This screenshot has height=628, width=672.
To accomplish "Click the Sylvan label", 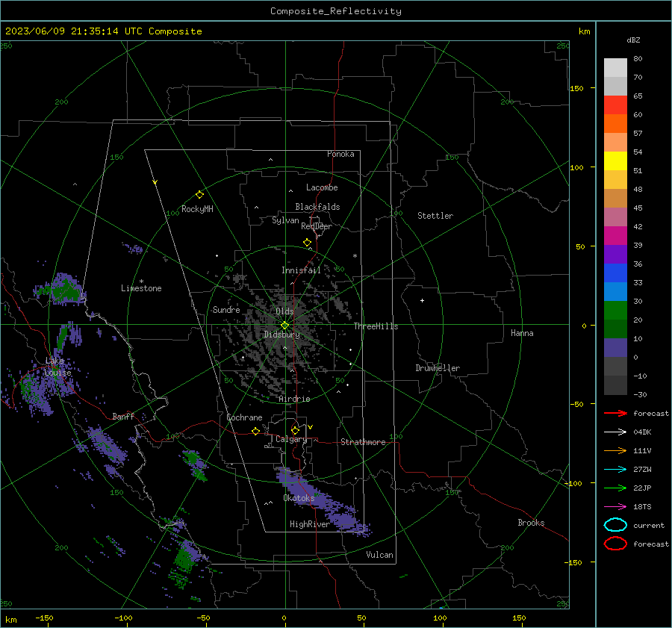I will point(285,220).
